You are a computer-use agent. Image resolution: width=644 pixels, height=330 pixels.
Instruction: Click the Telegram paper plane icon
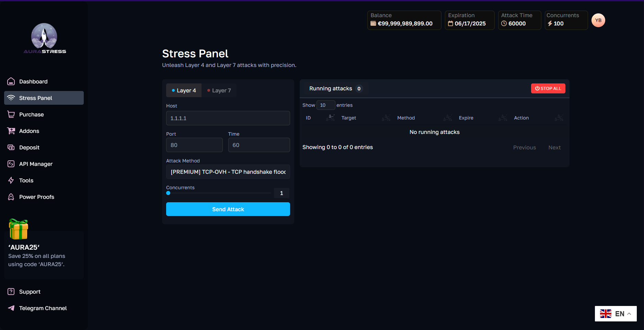[11, 308]
